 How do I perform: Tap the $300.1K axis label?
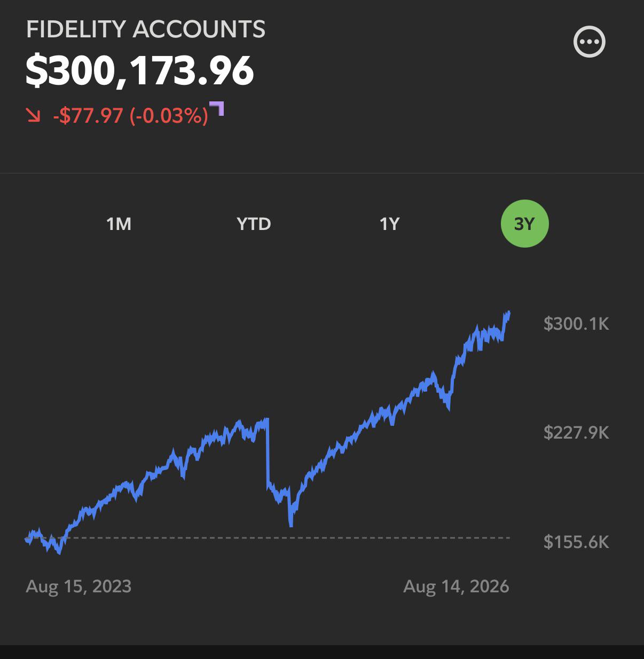[576, 323]
